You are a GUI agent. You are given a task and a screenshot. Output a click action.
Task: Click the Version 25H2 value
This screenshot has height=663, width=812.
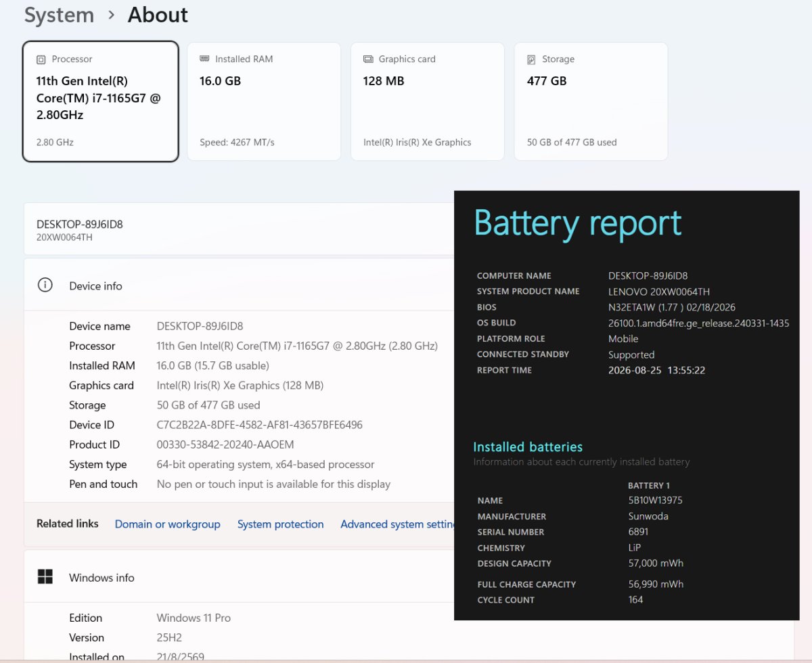169,637
